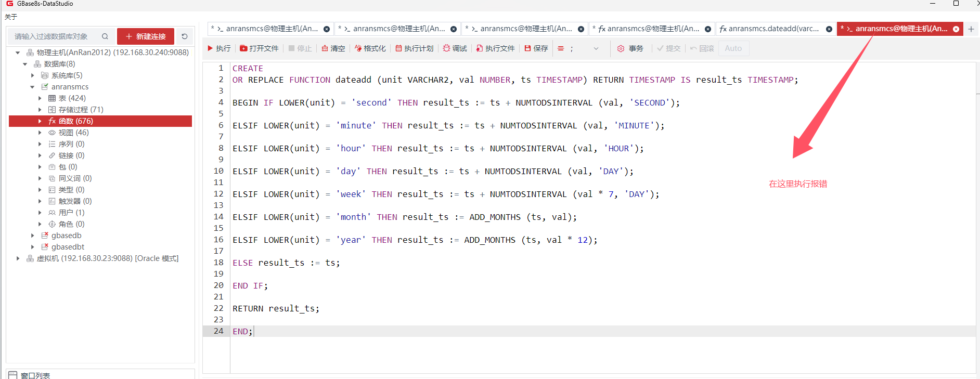The height and width of the screenshot is (379, 980).
Task: Expand the 序列 (0) node arrow
Action: (40, 144)
